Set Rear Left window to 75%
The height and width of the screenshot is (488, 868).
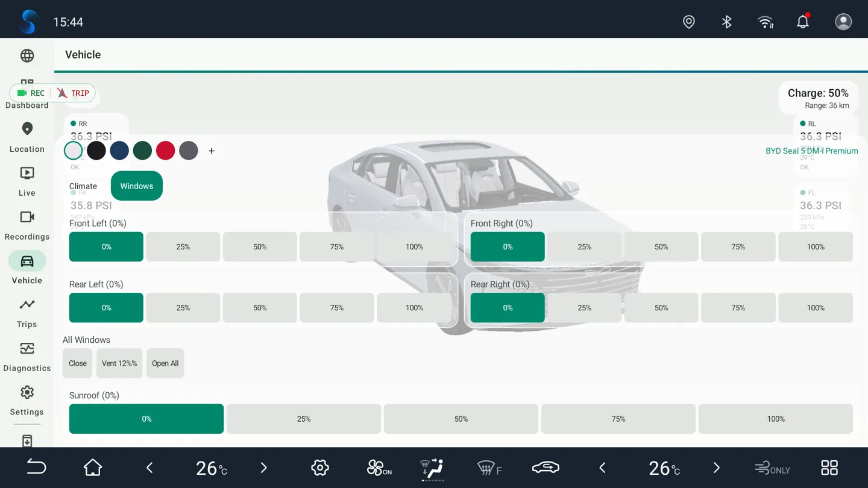(x=337, y=308)
